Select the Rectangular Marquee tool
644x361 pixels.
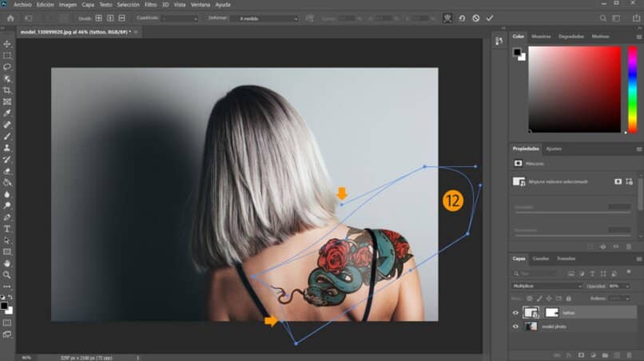click(x=7, y=55)
